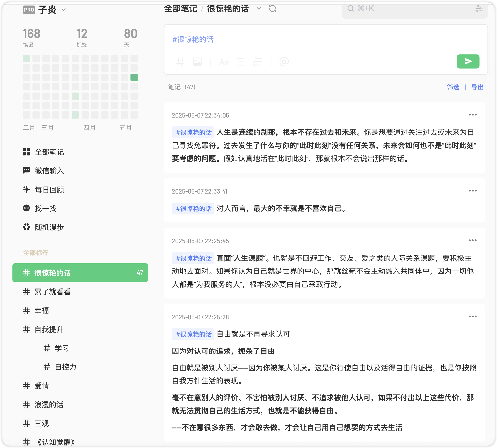Image resolution: width=497 pixels, height=448 pixels.
Task: Click the Aa text format icon
Action: click(224, 62)
